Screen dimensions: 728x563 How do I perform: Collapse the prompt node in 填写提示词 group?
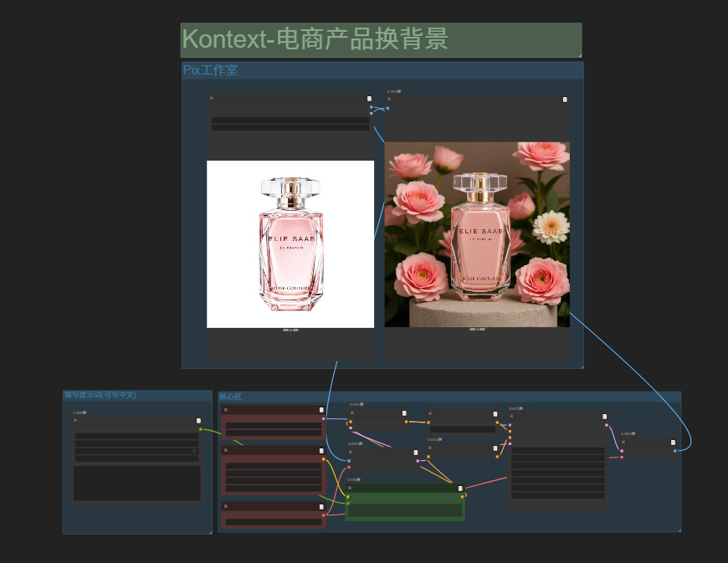pos(75,420)
